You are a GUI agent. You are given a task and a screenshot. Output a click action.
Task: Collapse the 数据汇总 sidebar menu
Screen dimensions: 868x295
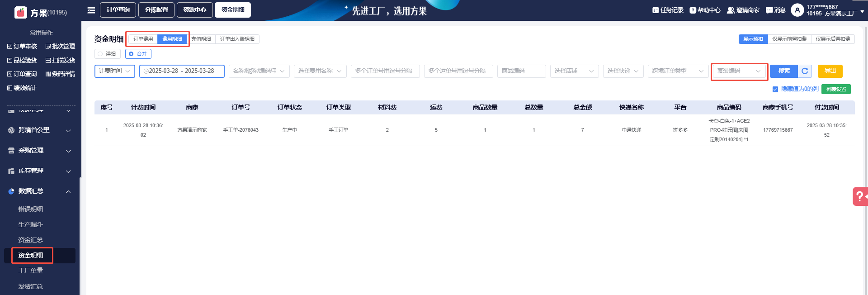click(68, 191)
